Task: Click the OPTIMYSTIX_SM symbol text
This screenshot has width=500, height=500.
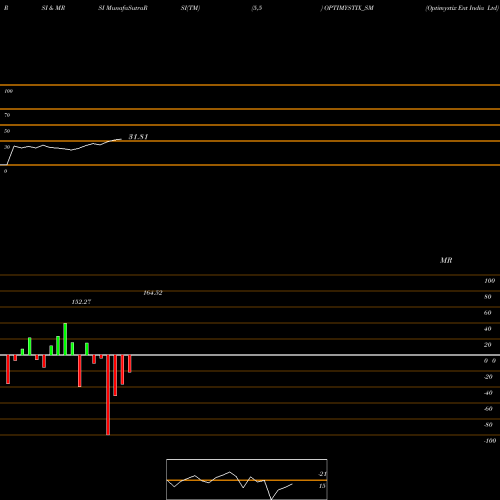Action: tap(349, 8)
